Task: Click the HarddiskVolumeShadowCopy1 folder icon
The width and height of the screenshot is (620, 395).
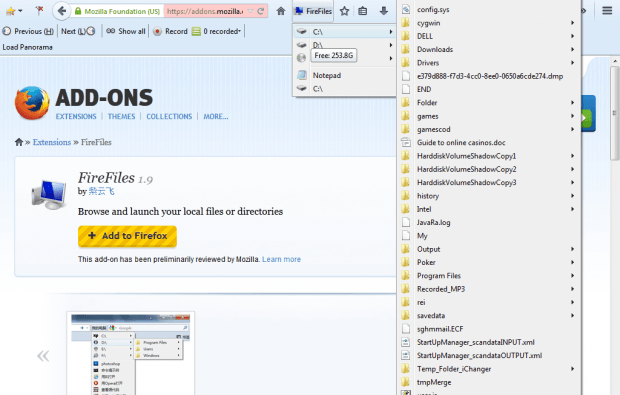Action: click(405, 156)
